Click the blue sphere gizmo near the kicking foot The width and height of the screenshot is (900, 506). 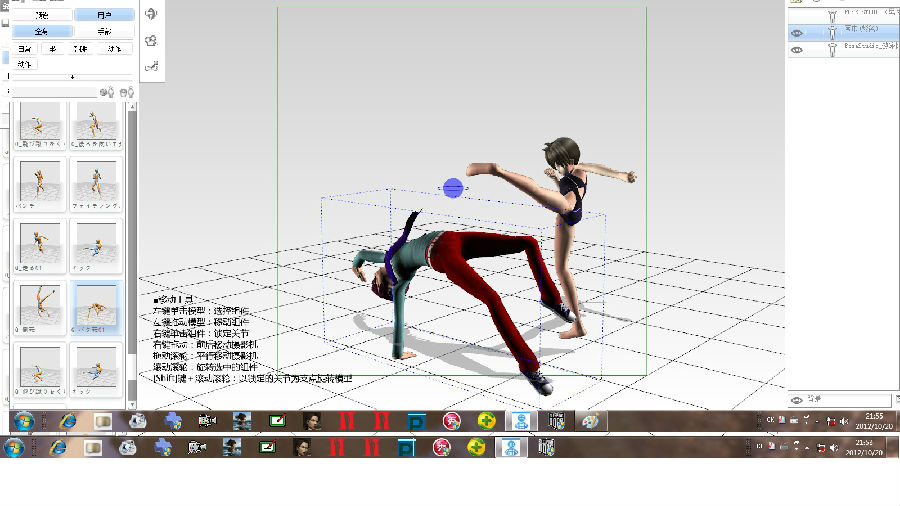(x=453, y=187)
